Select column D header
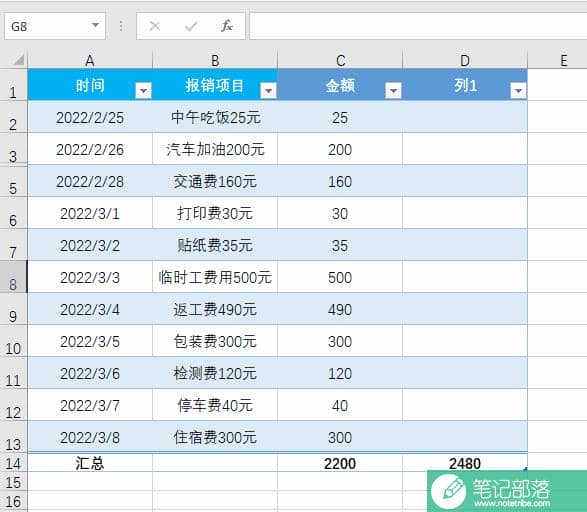 [465, 60]
